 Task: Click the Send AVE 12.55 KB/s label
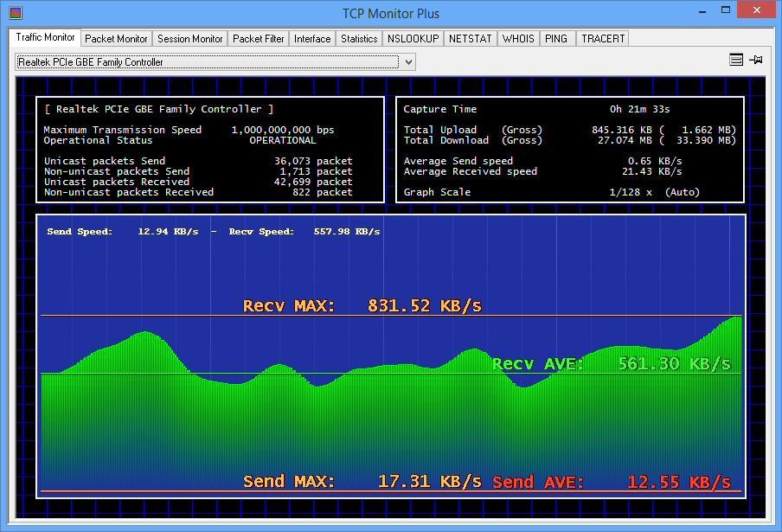click(x=612, y=482)
